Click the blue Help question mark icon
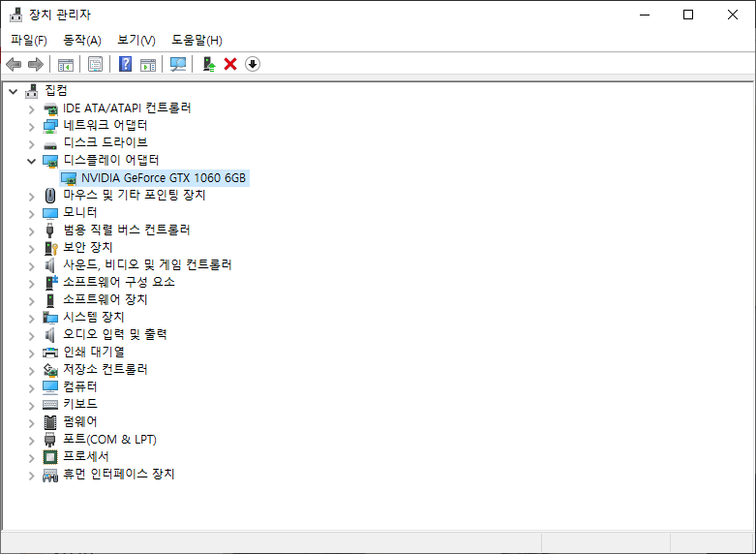The width and height of the screenshot is (756, 554). [126, 64]
